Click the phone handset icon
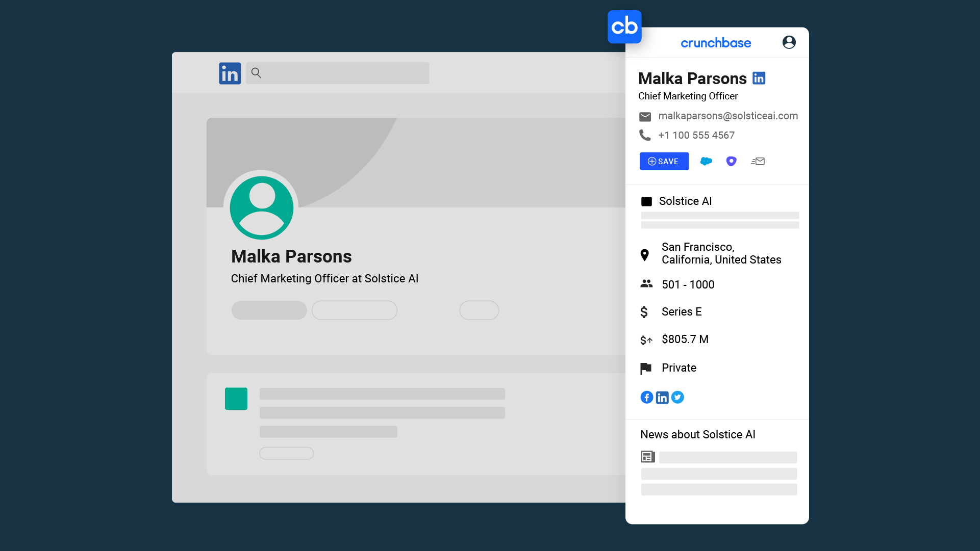Viewport: 980px width, 551px height. [645, 135]
